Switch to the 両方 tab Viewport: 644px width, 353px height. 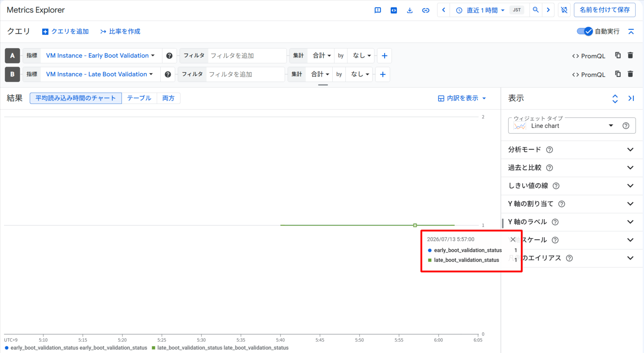(x=168, y=98)
